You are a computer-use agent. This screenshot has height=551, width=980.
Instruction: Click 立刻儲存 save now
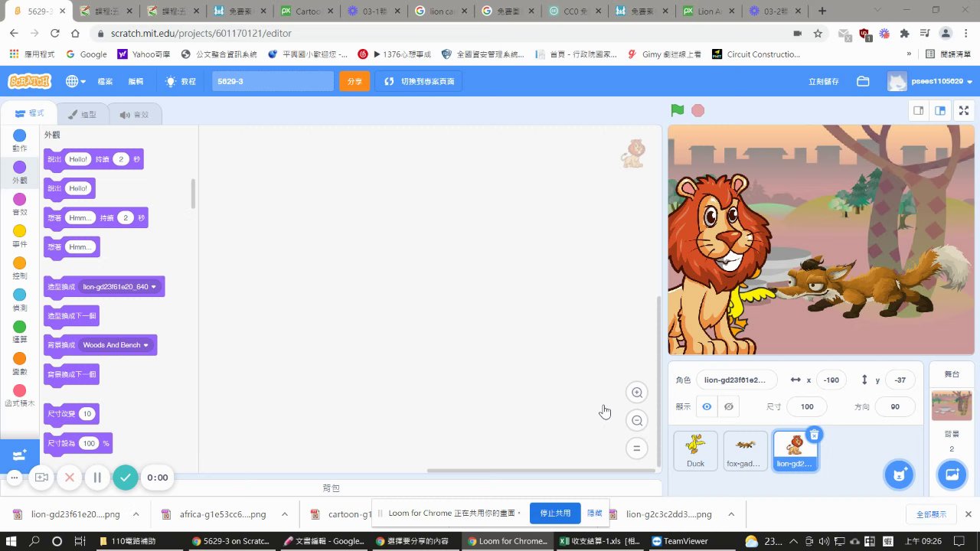tap(824, 81)
